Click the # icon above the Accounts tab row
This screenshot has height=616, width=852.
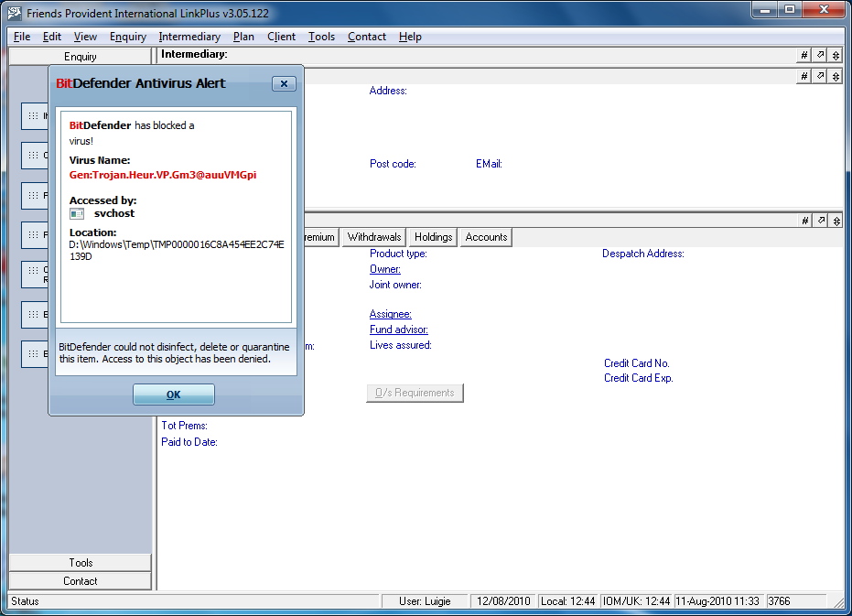[805, 221]
